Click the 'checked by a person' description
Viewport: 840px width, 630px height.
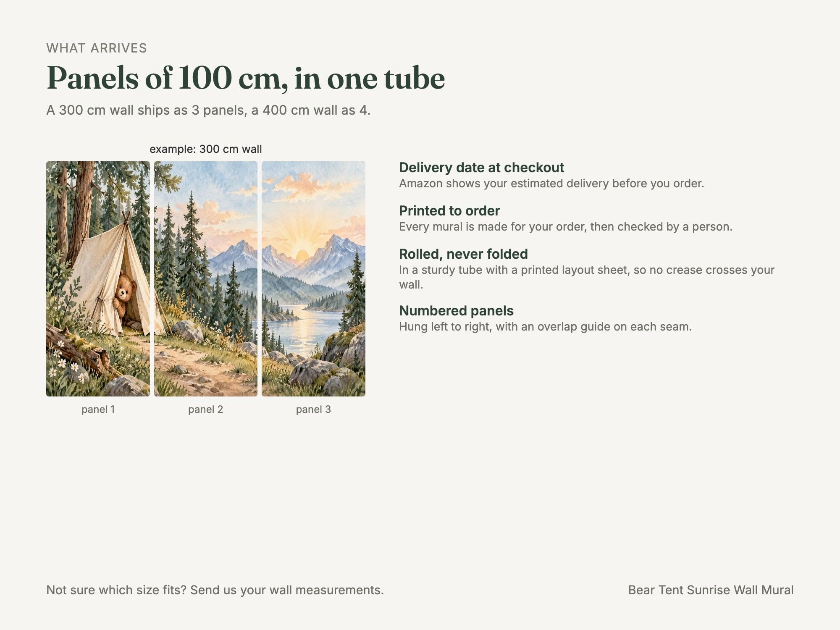(566, 227)
